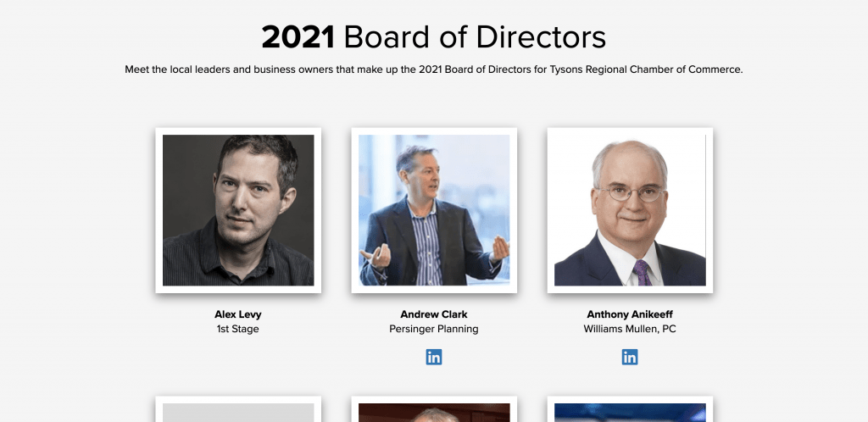Click Alex Levy's portrait photo
Screen dimensions: 868x422
(238, 210)
